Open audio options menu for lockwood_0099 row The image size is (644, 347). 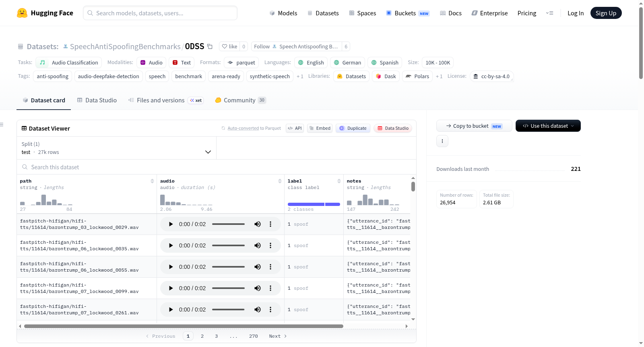[270, 288]
